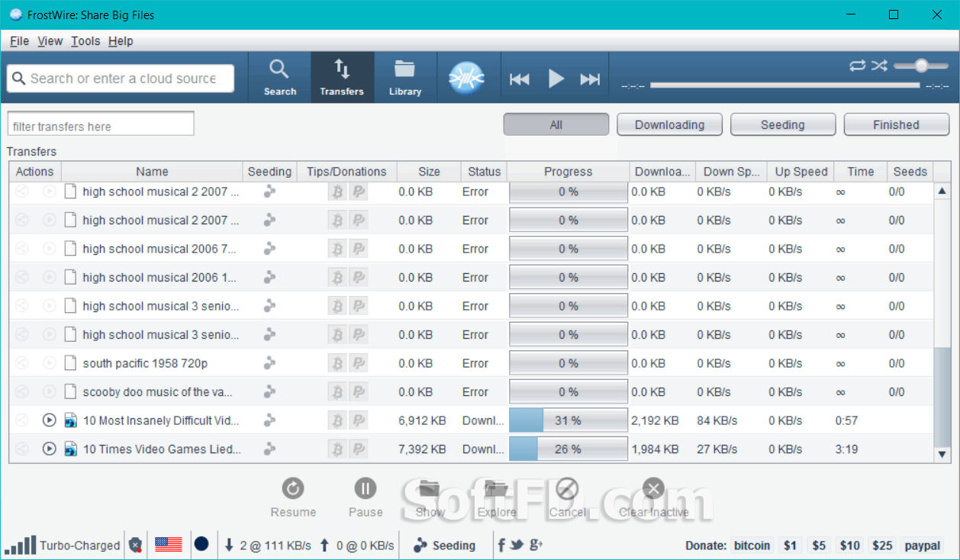960x560 pixels.
Task: Show All transfers
Action: [556, 124]
